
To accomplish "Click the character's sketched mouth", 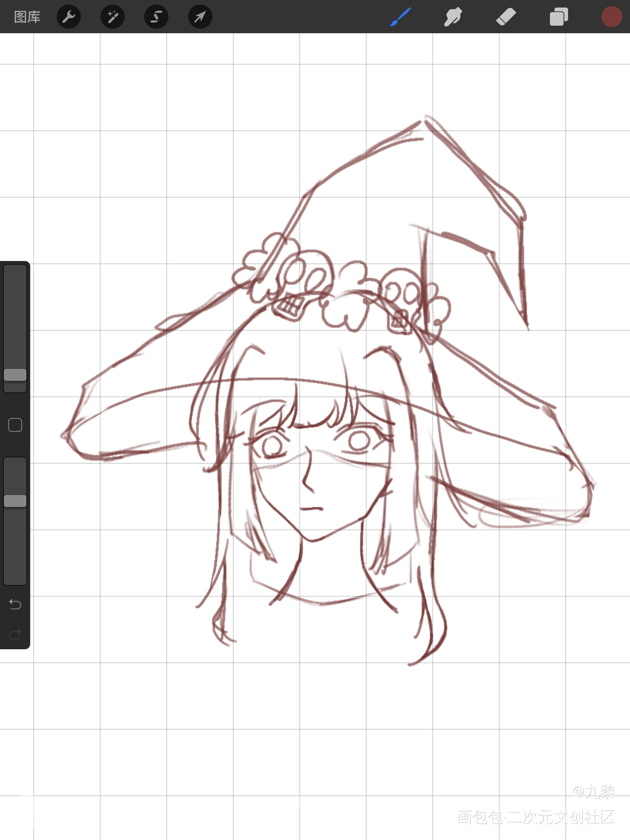I will pos(311,508).
